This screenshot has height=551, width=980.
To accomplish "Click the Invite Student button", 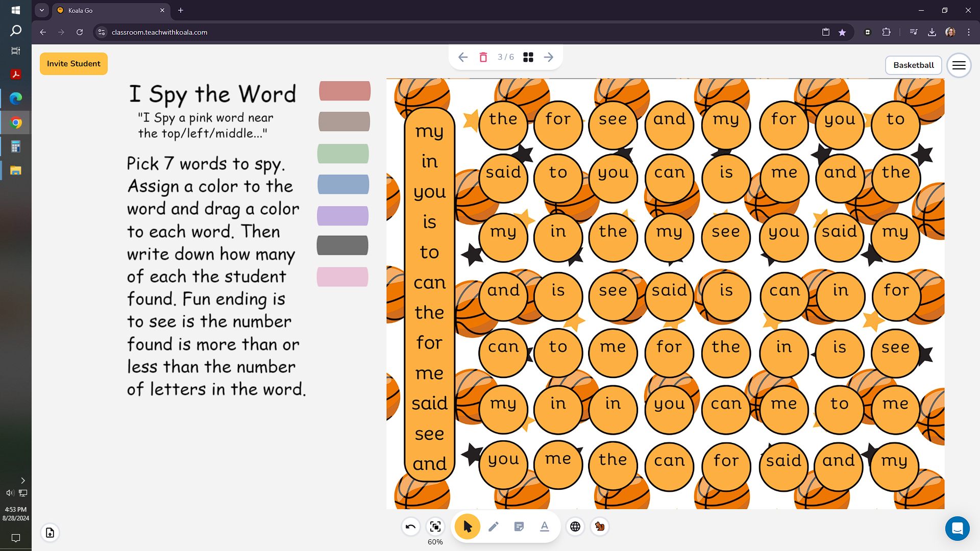I will coord(73,63).
